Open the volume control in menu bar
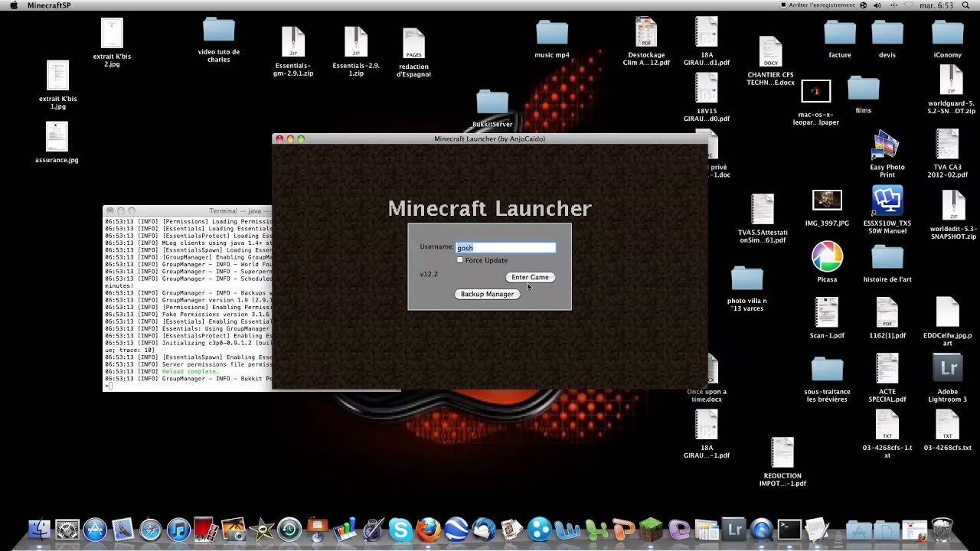980x551 pixels. [x=877, y=5]
